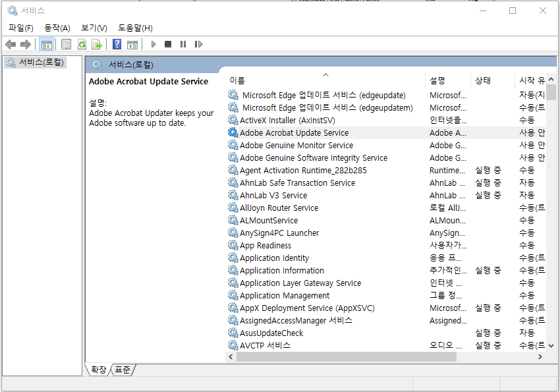Click gear icon of Application Management row
Image resolution: width=560 pixels, height=392 pixels.
[233, 295]
